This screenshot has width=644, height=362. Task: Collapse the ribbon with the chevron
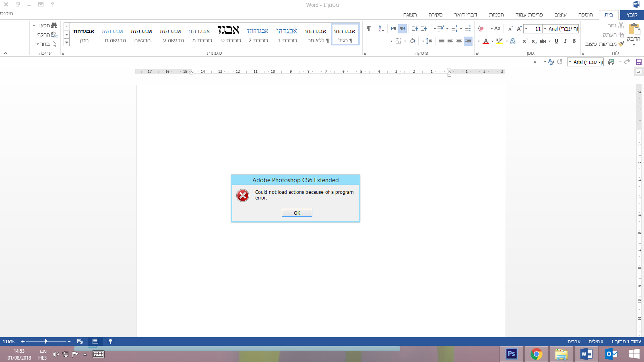tap(5, 53)
